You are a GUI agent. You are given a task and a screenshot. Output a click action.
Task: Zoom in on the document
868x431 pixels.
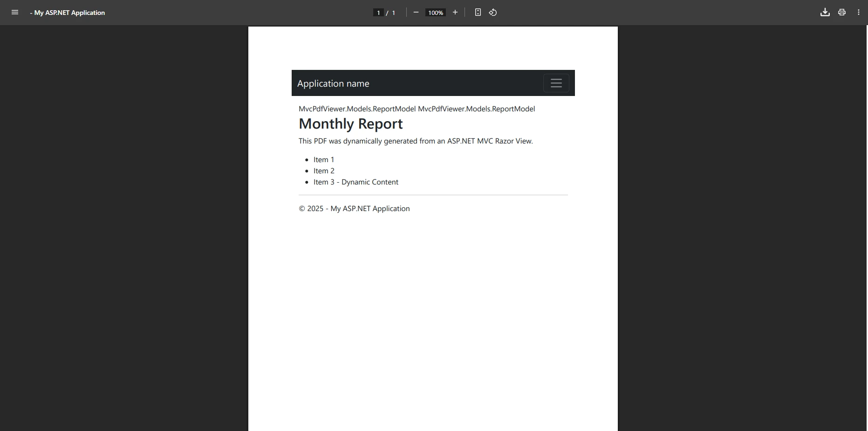click(x=455, y=13)
